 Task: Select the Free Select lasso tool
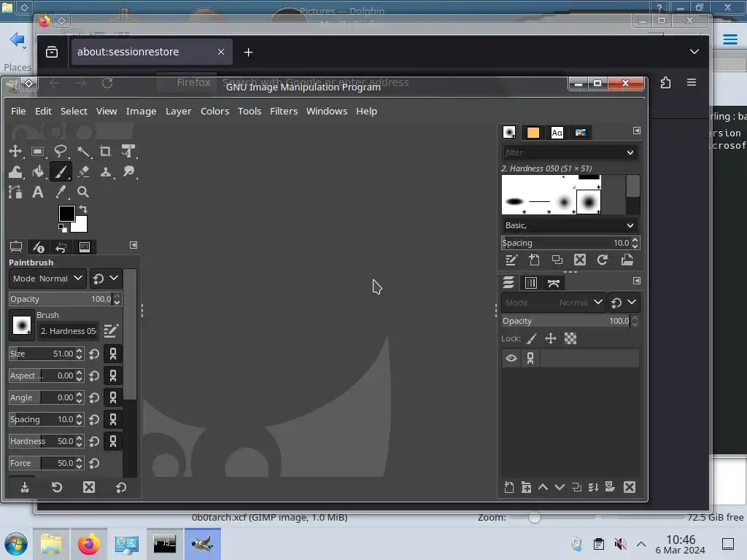click(61, 152)
